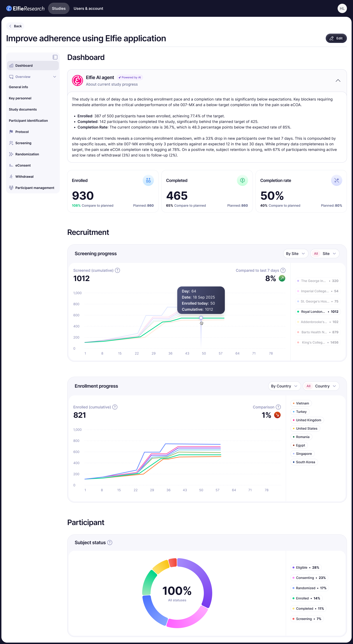Toggle King's Colleg... site legend

tap(318, 342)
